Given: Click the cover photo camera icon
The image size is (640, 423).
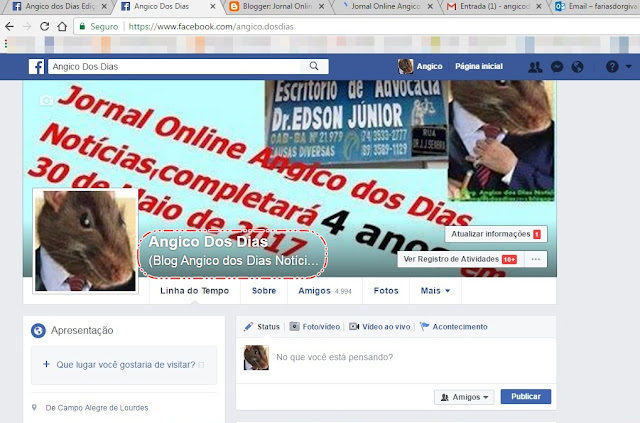Looking at the screenshot, I should point(47,100).
